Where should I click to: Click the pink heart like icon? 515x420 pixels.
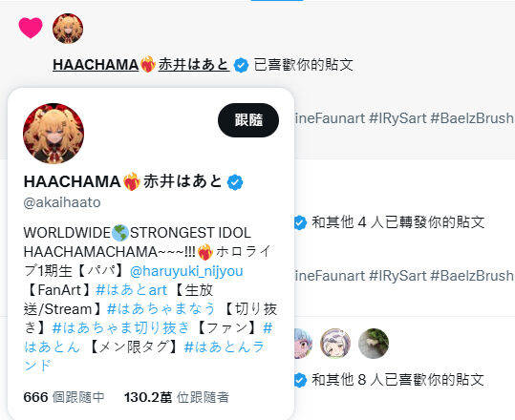point(31,28)
